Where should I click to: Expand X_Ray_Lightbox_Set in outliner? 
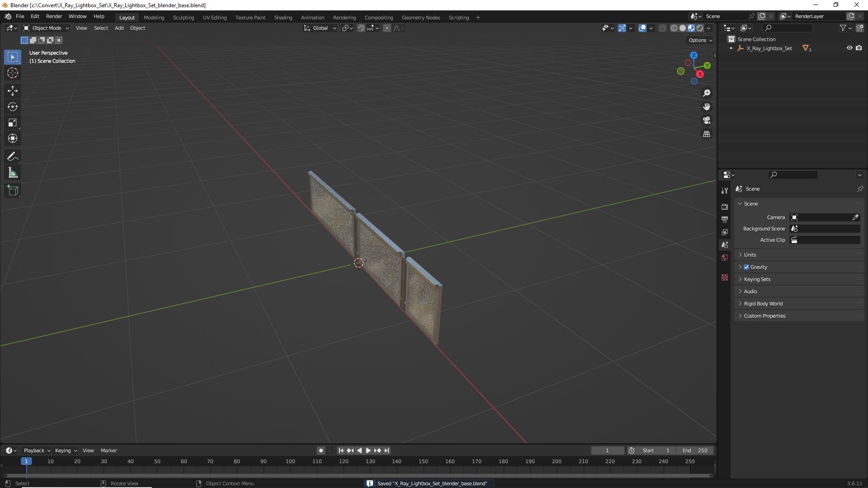(x=731, y=48)
